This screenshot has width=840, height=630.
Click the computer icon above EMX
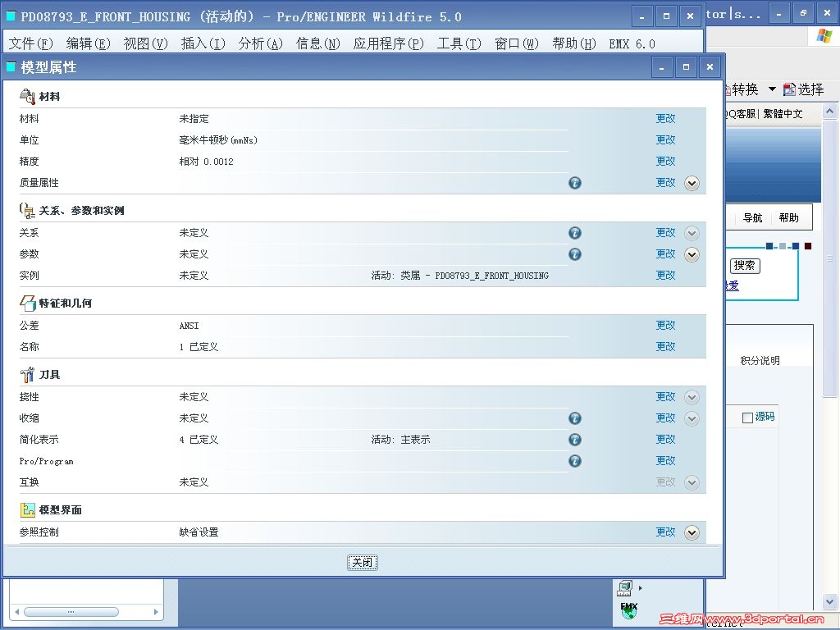(x=624, y=588)
